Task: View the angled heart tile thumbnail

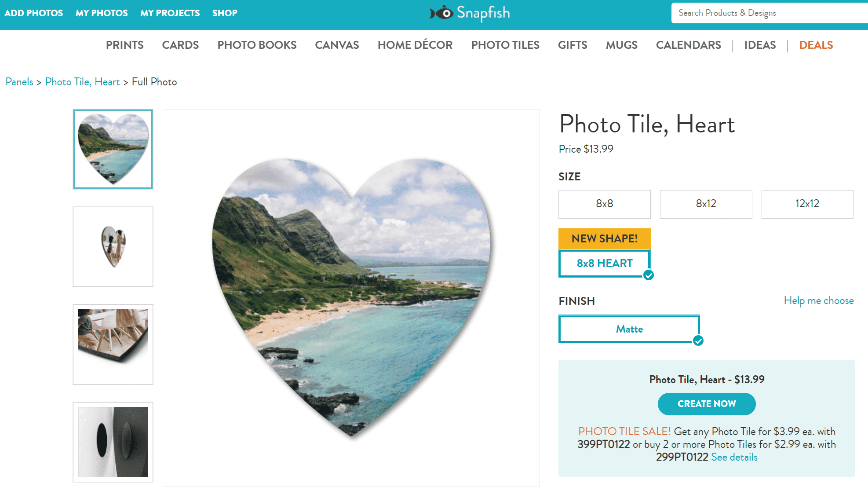Action: pos(113,247)
